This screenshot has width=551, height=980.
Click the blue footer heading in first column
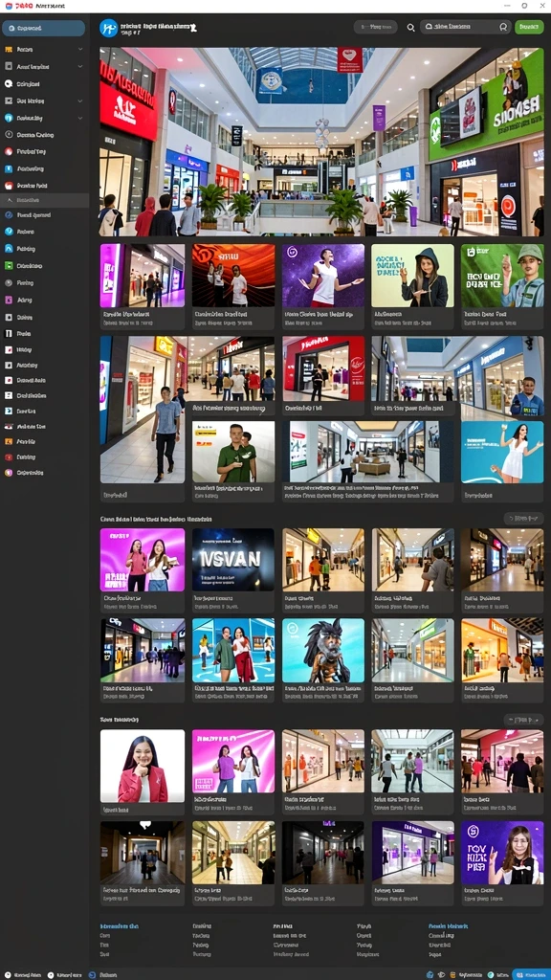(120, 925)
